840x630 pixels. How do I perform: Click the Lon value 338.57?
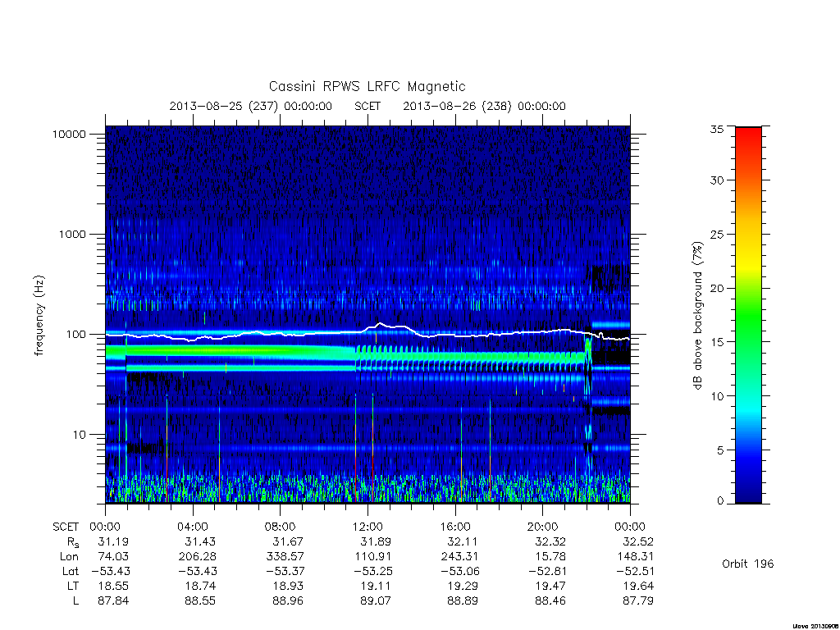point(285,557)
